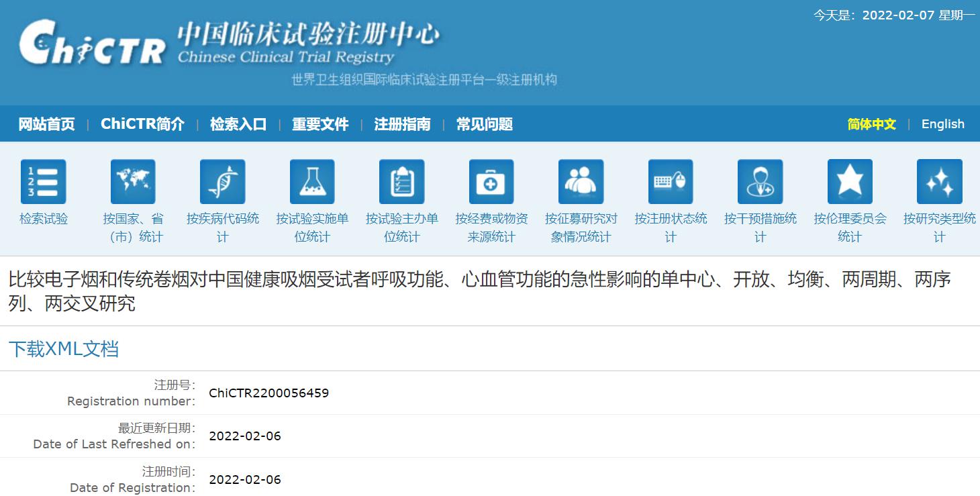
Task: Open the 按干预措施统计 doctor icon
Action: coord(759,181)
